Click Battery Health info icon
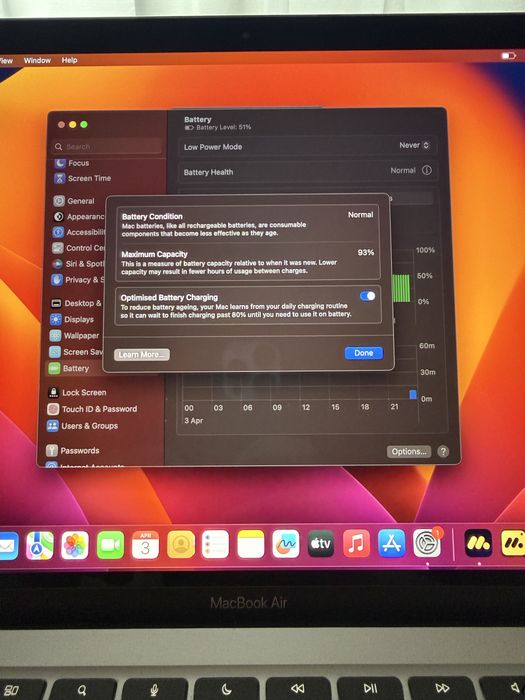The height and width of the screenshot is (700, 525). [427, 171]
